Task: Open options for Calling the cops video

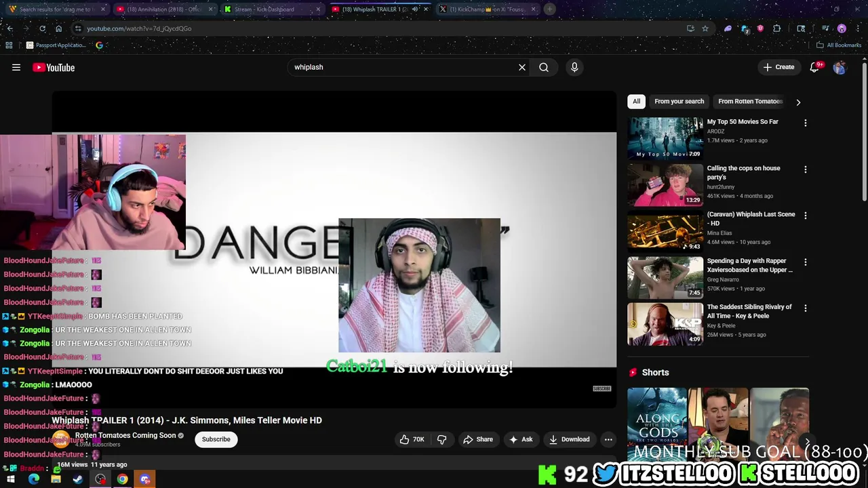Action: (x=806, y=169)
